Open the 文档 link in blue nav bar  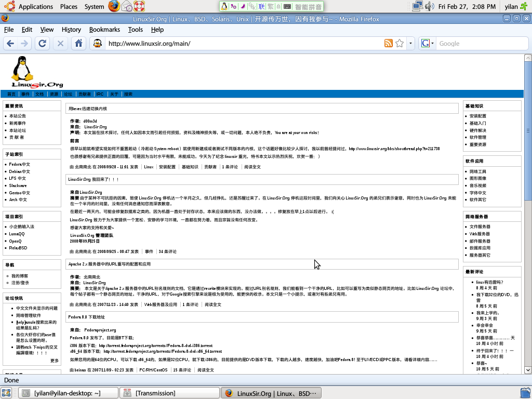[x=39, y=94]
